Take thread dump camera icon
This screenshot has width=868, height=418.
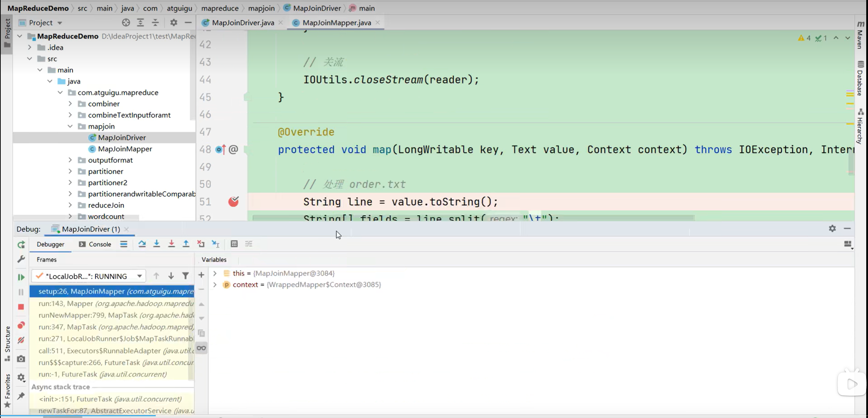coord(21,359)
